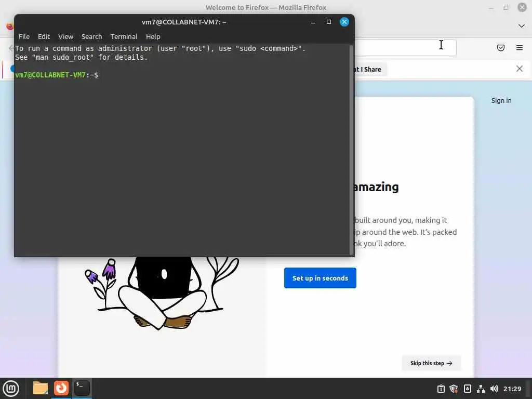Switch to Firefox from taskbar
Viewport: 532px width, 399px height.
point(61,388)
